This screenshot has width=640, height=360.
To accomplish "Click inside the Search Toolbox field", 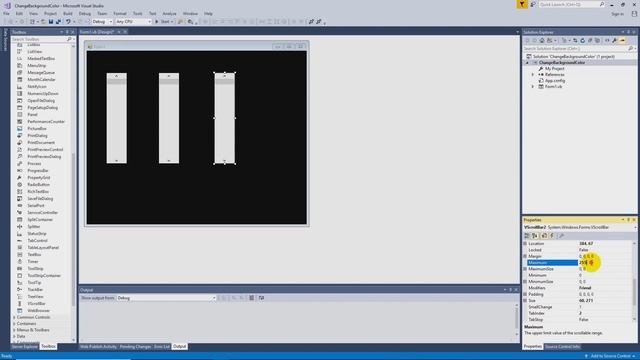I will pos(39,39).
